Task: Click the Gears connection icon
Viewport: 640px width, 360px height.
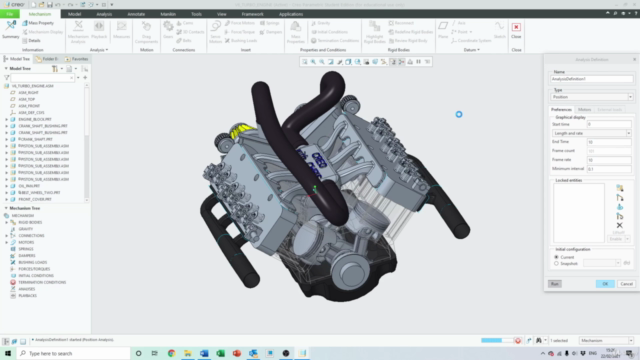Action: pyautogui.click(x=168, y=26)
